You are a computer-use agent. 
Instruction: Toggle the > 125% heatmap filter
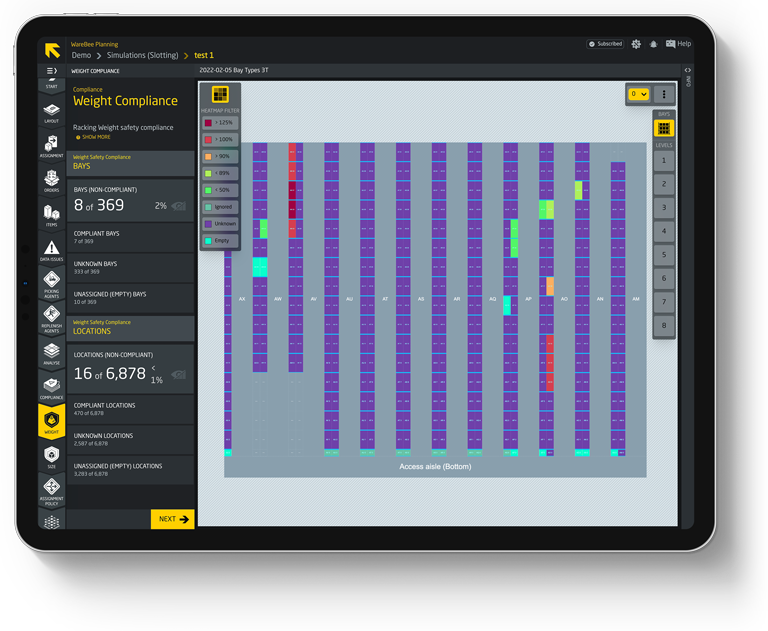point(220,122)
